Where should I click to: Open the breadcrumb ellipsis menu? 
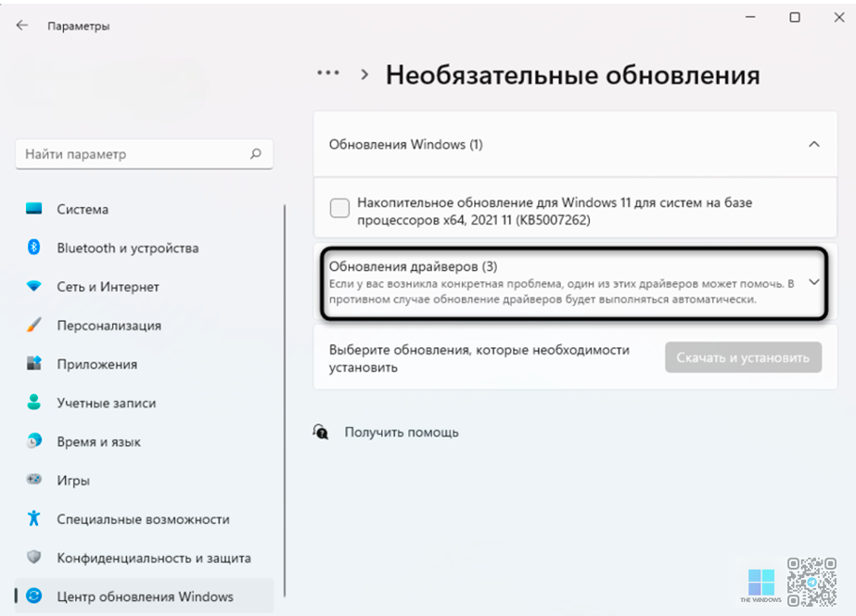pos(328,72)
